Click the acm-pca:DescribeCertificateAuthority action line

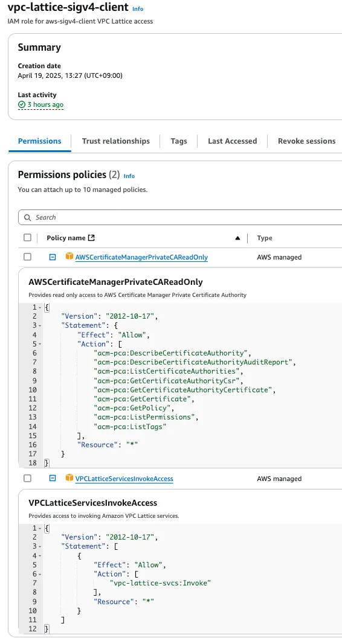(172, 353)
